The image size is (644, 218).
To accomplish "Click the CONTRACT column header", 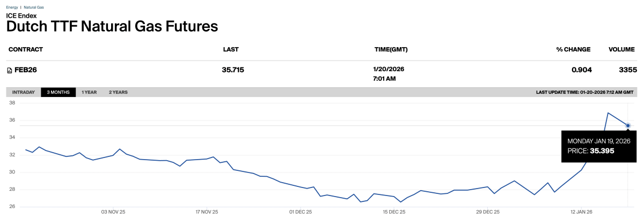I will (x=26, y=49).
